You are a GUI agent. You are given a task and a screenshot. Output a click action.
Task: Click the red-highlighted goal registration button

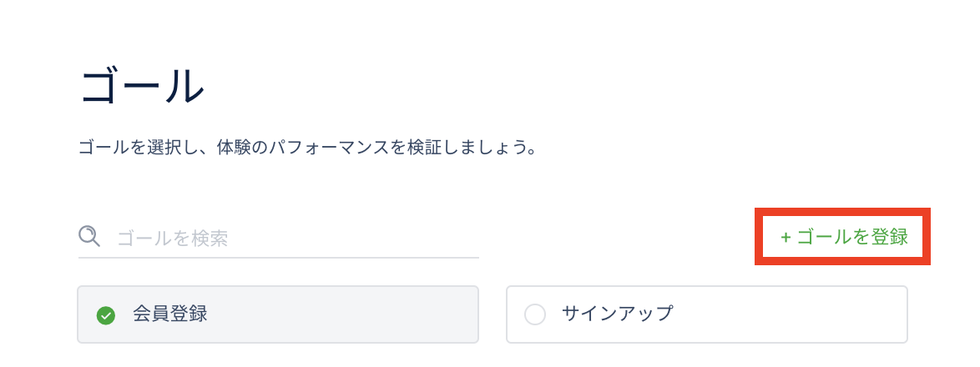click(842, 237)
